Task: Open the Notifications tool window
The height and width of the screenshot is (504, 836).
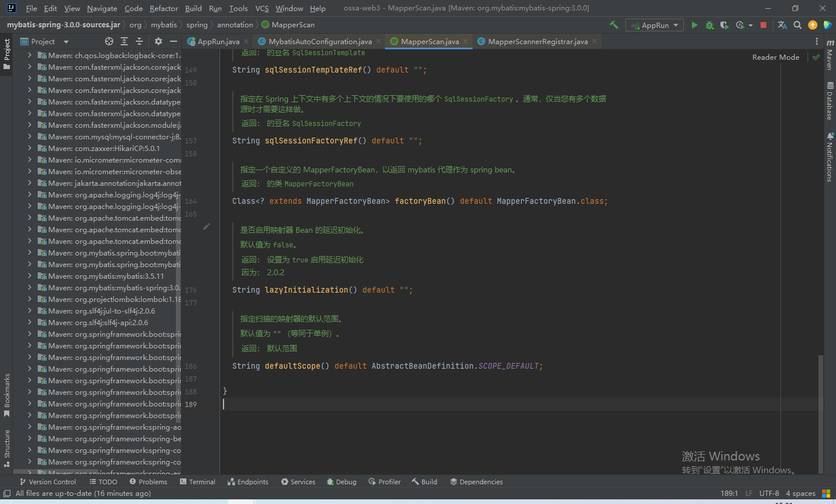Action: [x=830, y=157]
